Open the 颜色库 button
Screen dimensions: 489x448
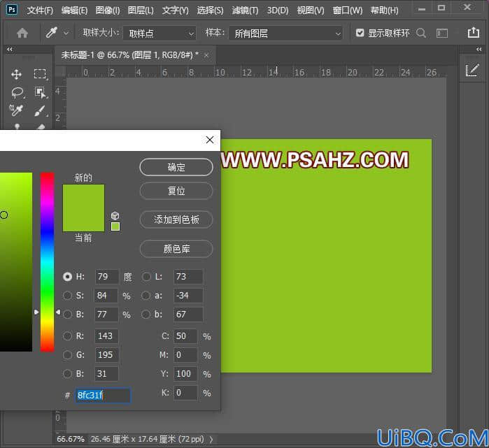176,249
